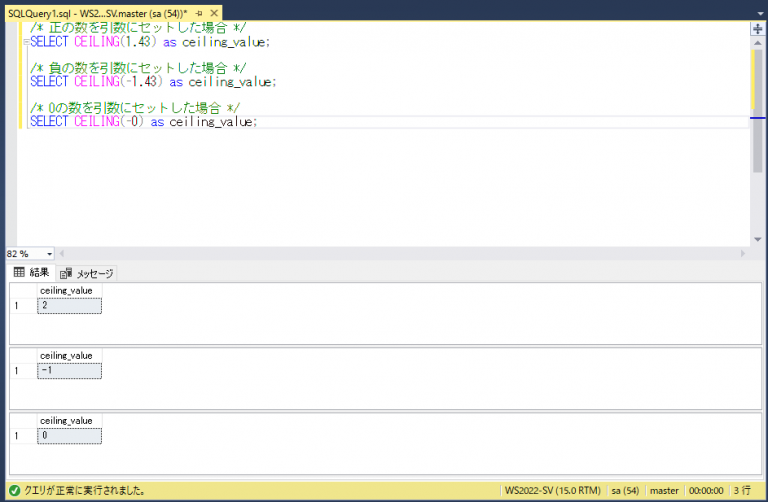Screen dimensions: 768x502
Task: Click the horizontal scrollbar right arrow
Action: pos(743,254)
